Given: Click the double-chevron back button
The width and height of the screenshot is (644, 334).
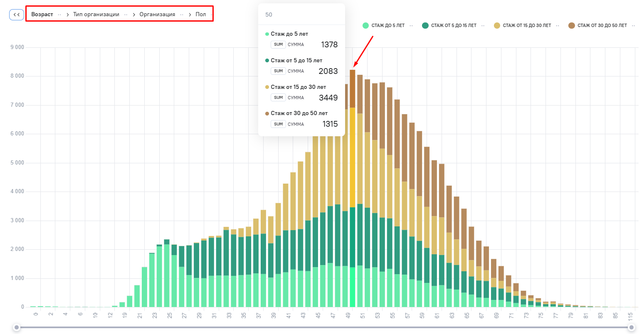Looking at the screenshot, I should tap(17, 15).
